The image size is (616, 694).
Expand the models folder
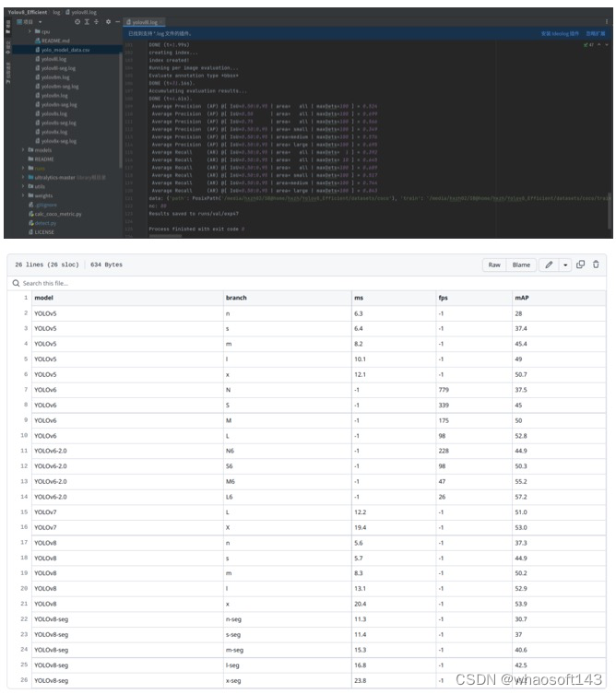click(x=23, y=150)
